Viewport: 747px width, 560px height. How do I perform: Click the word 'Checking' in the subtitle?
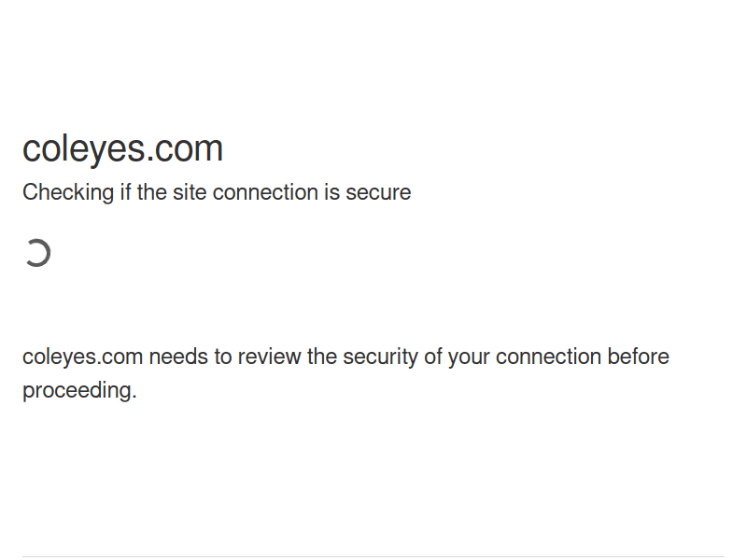pos(66,192)
